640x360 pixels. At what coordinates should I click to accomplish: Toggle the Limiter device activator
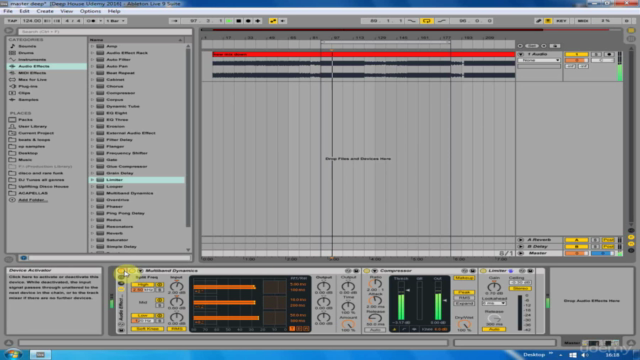coord(484,271)
